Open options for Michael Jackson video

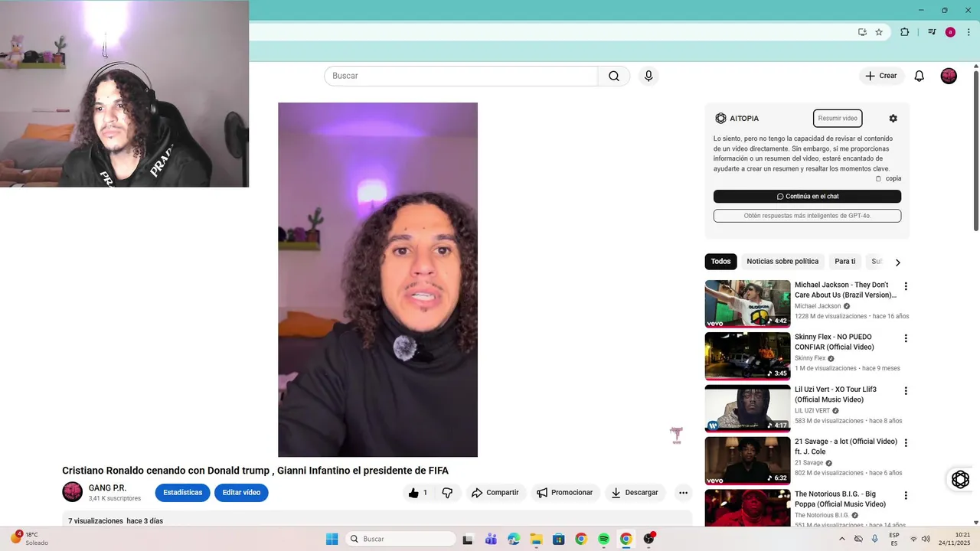coord(906,286)
